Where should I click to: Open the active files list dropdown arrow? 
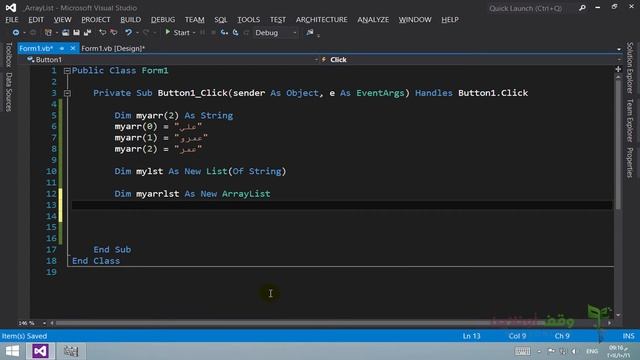pos(619,49)
